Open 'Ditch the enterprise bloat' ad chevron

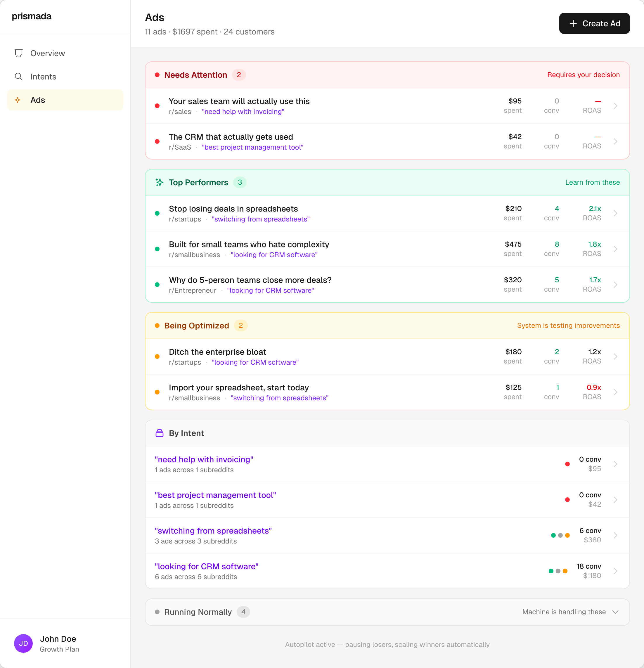click(615, 357)
